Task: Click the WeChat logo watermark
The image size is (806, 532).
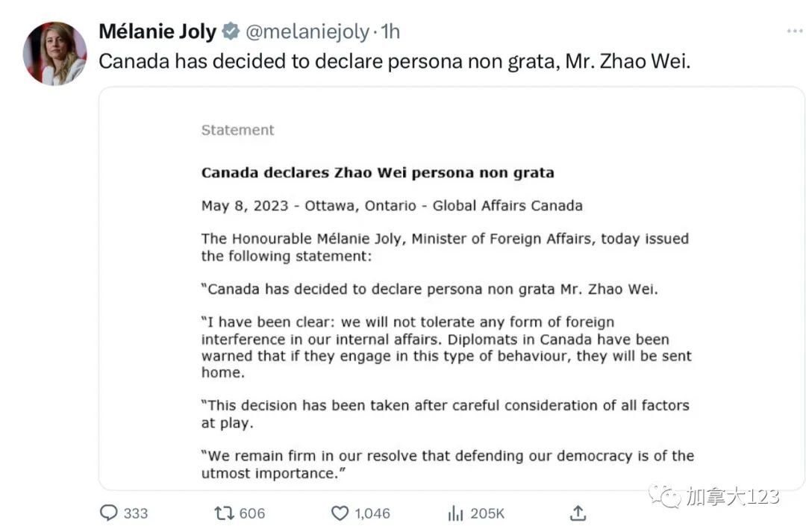Action: tap(665, 496)
